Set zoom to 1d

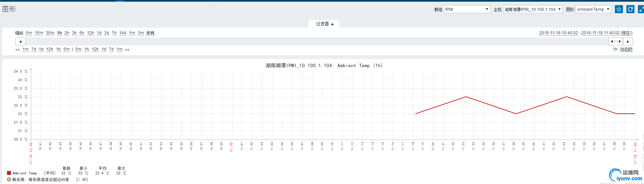click(x=99, y=33)
